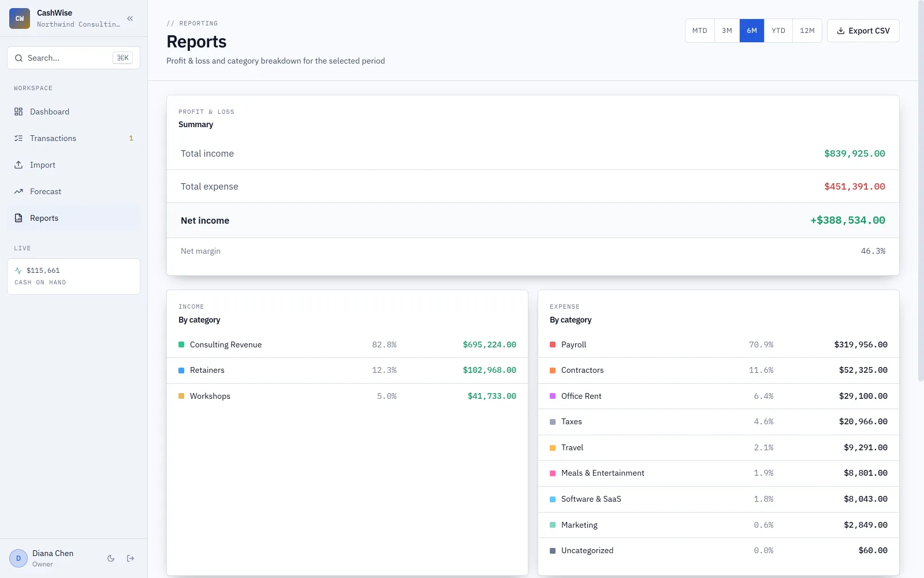924x578 pixels.
Task: Click the cash on hand card
Action: [73, 276]
